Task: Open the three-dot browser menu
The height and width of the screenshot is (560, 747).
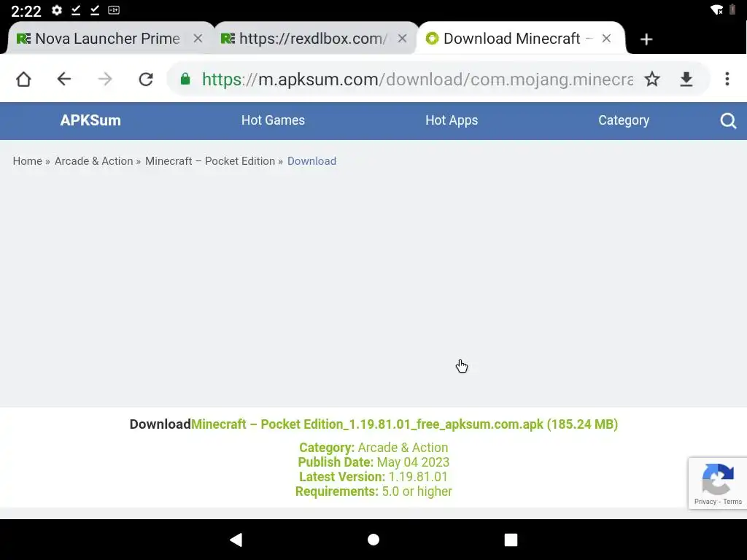Action: [727, 79]
